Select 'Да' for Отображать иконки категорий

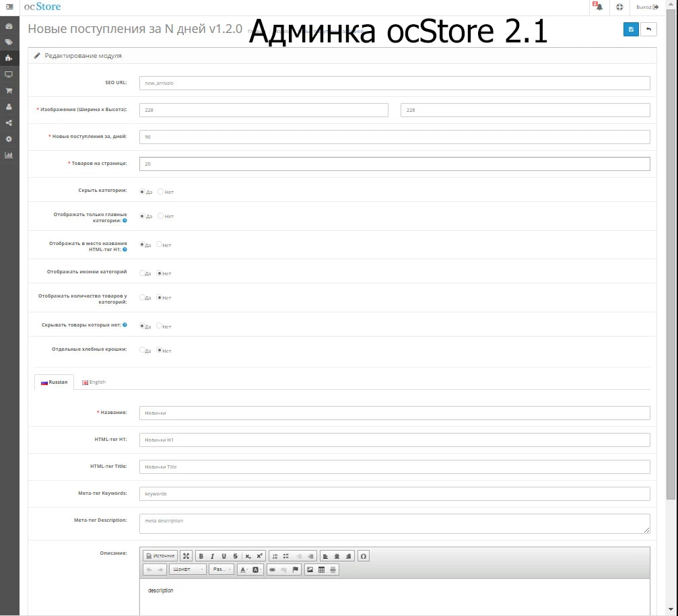(x=142, y=273)
